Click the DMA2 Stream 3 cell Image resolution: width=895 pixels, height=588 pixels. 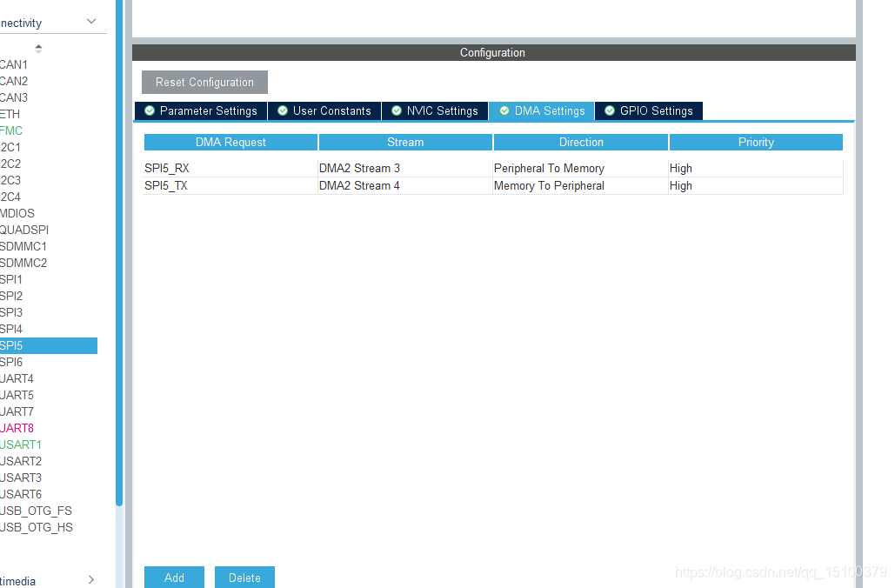[405, 169]
